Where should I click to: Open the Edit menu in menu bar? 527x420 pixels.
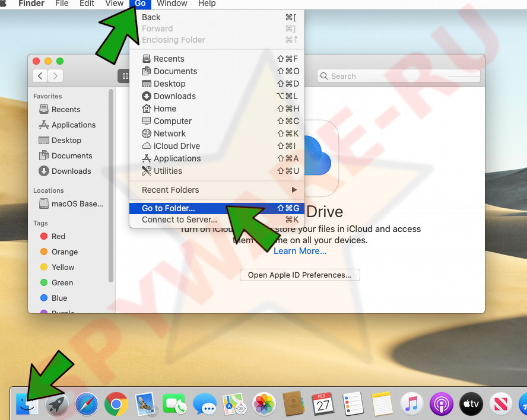87,4
